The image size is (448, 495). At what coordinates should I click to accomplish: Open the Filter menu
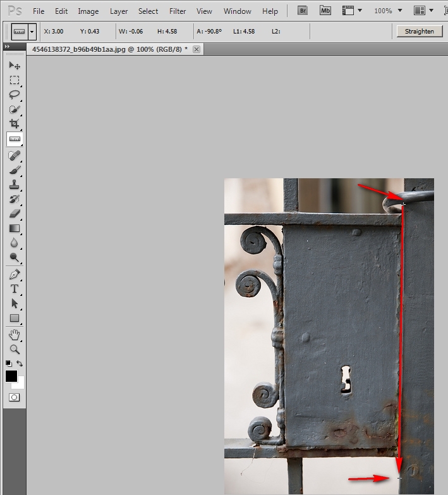(x=178, y=11)
